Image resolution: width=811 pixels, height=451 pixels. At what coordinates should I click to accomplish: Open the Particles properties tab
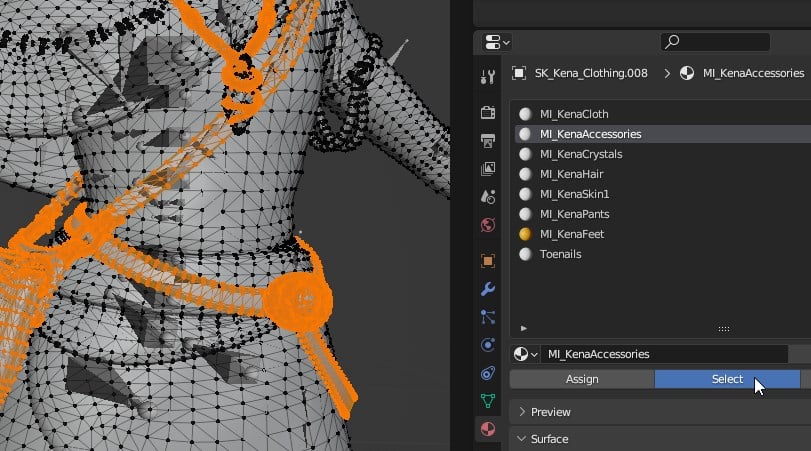488,317
